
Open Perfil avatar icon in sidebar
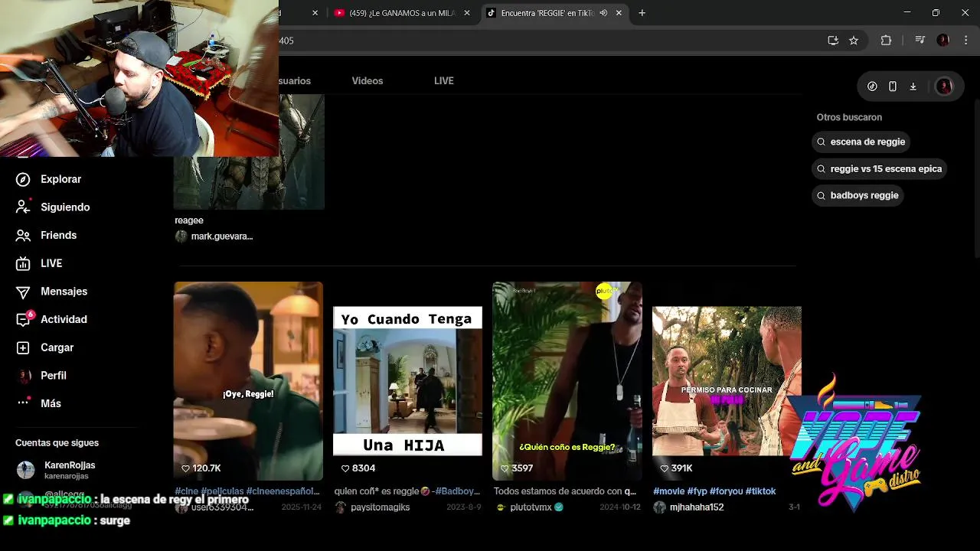(x=24, y=376)
